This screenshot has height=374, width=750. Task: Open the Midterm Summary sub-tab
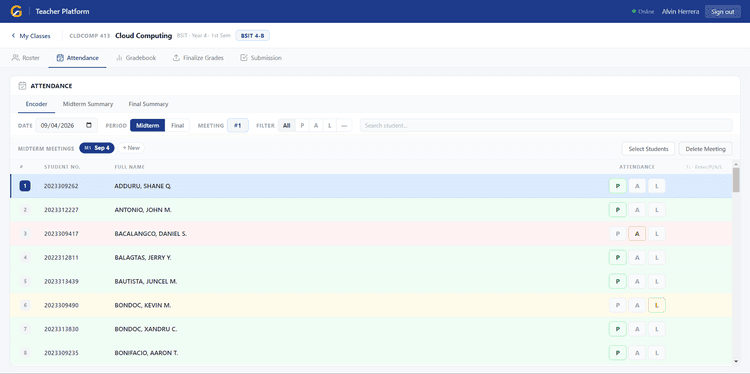click(88, 104)
